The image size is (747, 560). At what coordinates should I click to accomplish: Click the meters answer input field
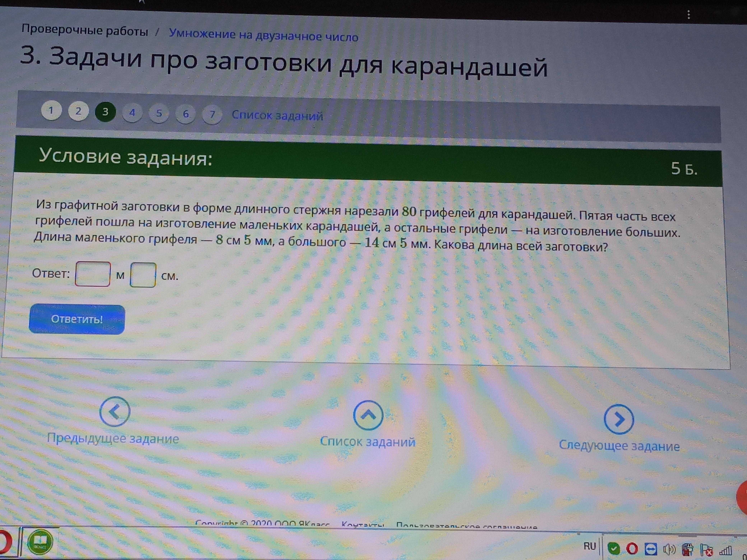click(92, 274)
